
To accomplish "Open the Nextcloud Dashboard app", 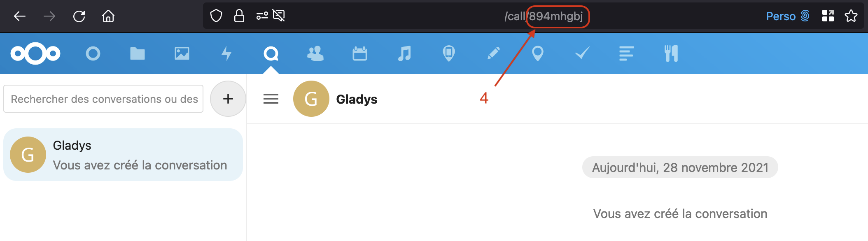I will pyautogui.click(x=93, y=53).
